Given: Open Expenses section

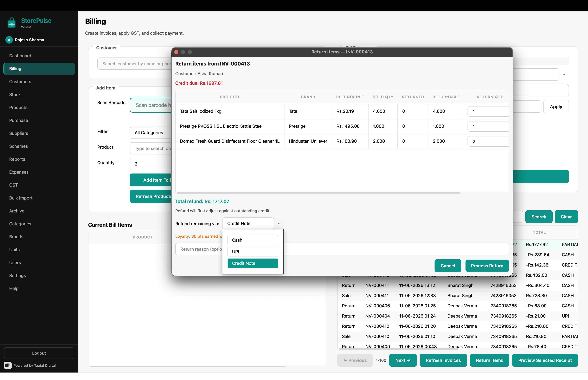Looking at the screenshot, I should click(x=39, y=172).
